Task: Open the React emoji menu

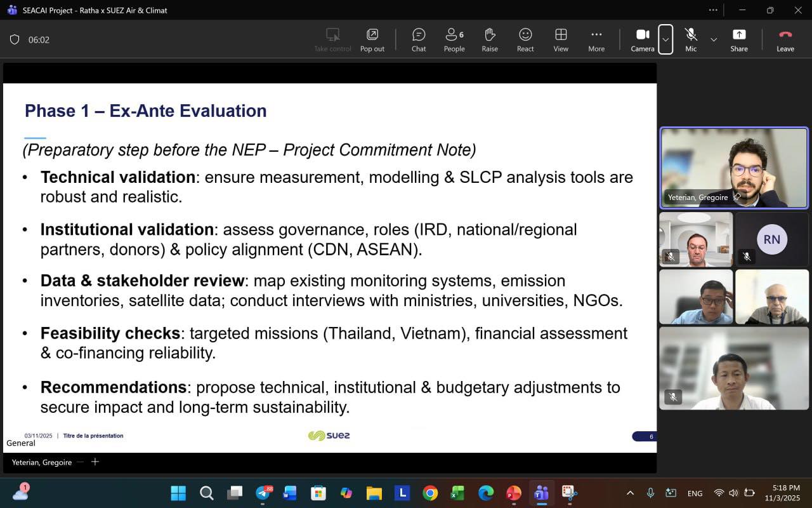Action: coord(525,40)
